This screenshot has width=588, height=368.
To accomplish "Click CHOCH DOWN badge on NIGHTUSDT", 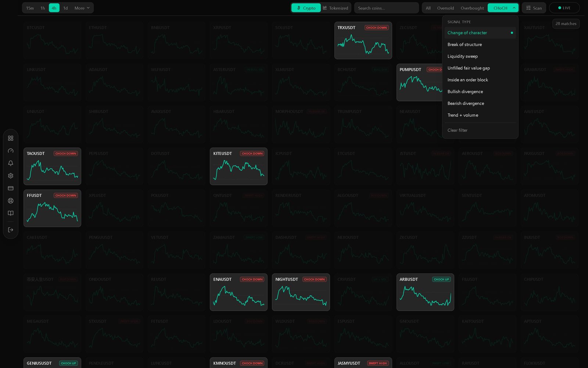I will tap(315, 279).
